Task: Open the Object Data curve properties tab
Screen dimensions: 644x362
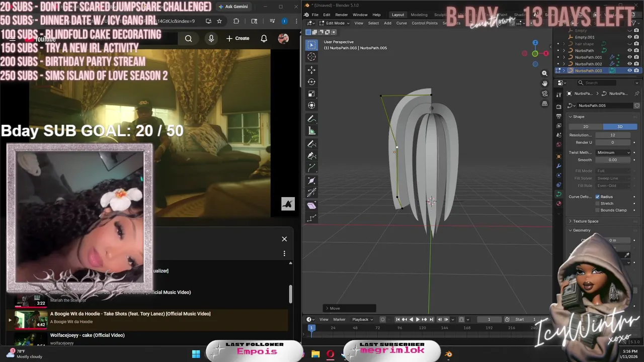Action: click(558, 194)
